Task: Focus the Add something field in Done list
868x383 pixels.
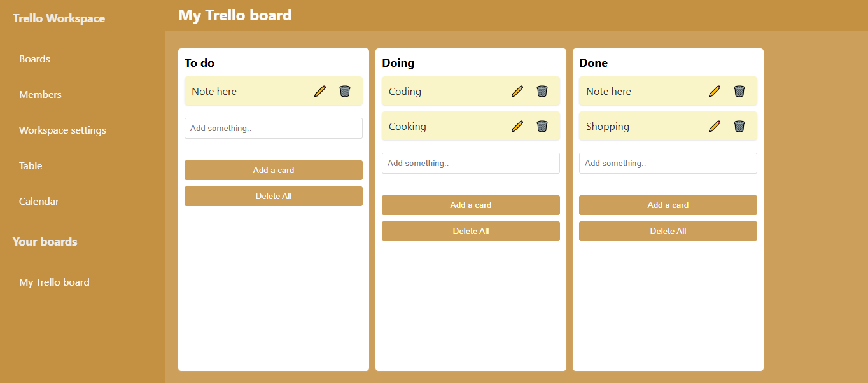Action: pyautogui.click(x=668, y=163)
